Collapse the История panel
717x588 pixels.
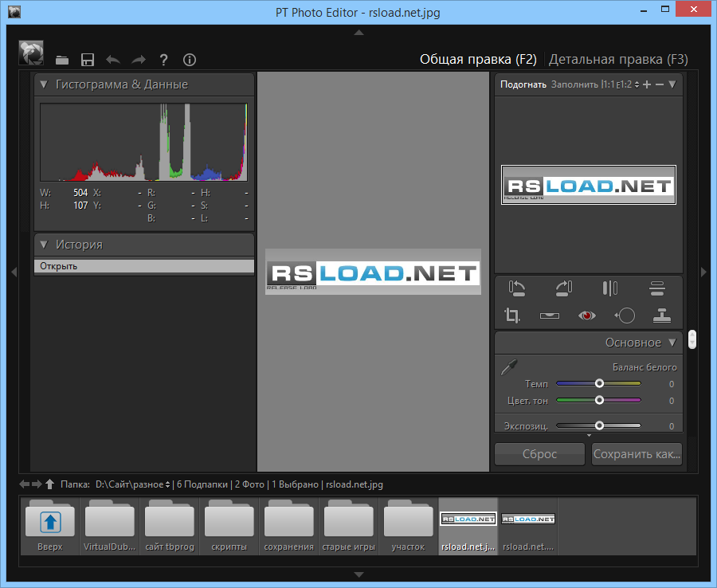click(42, 245)
